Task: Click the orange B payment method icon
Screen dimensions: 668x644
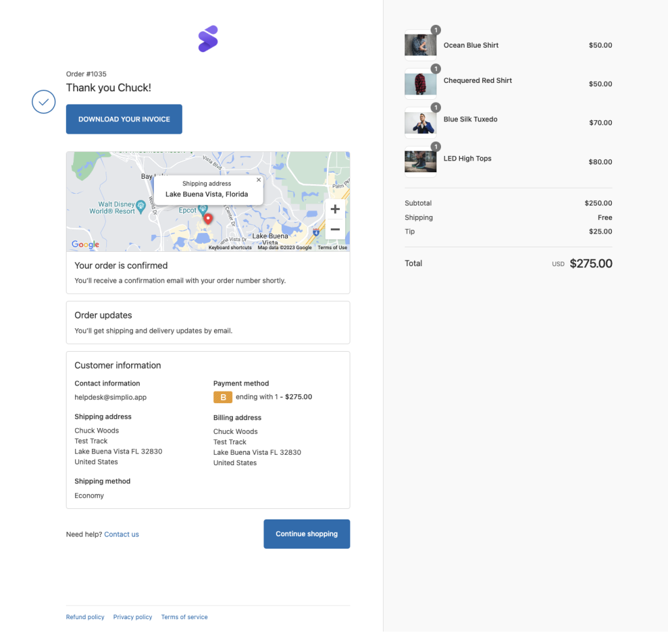Action: (222, 397)
